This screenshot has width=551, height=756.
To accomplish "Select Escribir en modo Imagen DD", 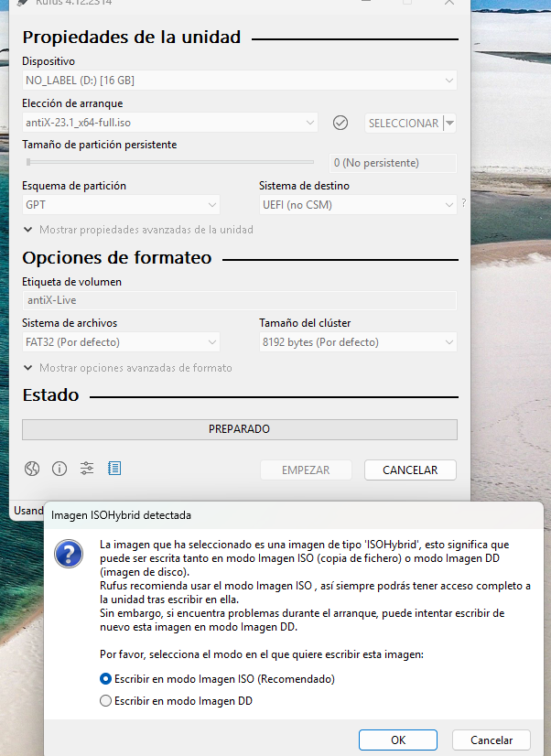I will 105,701.
